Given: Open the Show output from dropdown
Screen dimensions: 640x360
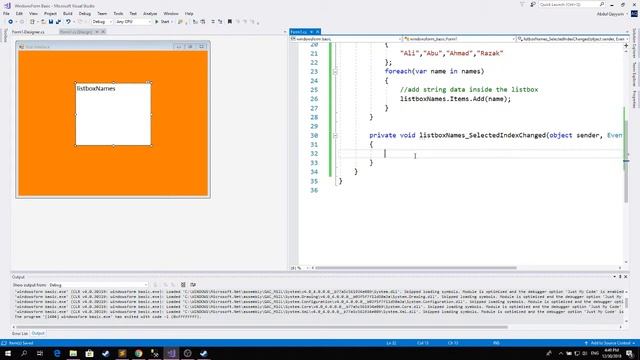Looking at the screenshot, I should coord(98,285).
